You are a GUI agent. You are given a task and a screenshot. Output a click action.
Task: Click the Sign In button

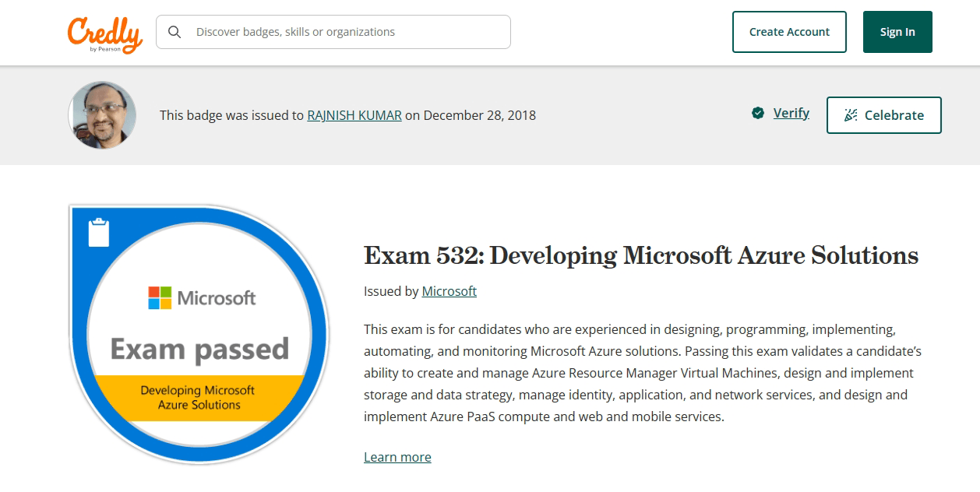pos(897,32)
